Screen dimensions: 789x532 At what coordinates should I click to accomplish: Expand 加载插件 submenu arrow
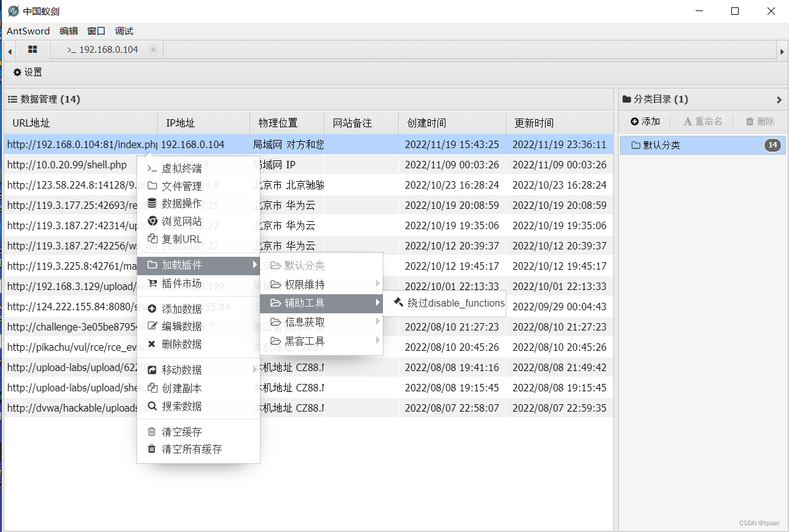254,265
